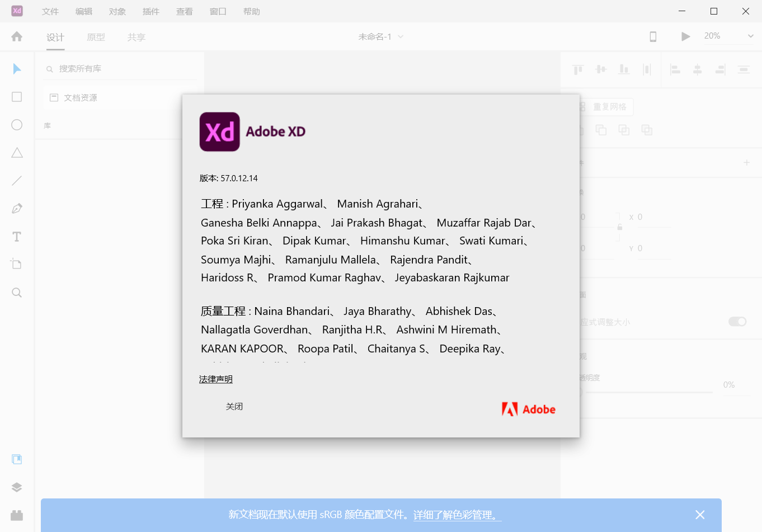Click the subtract boolean operation icon
Screen dimensions: 762x532
click(x=601, y=130)
